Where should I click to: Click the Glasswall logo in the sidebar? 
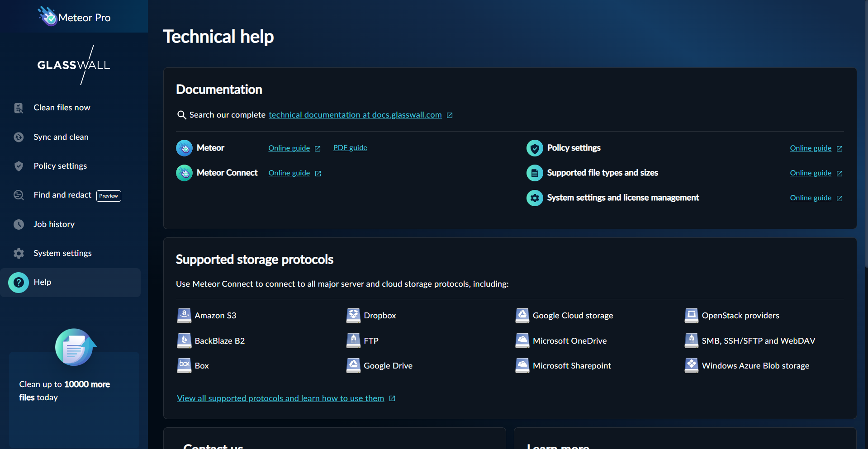coord(73,65)
